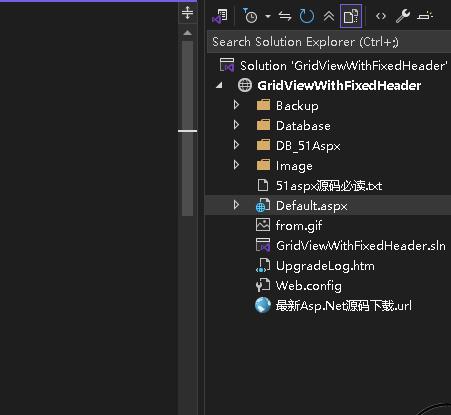Click the Database folder icon

coord(263,125)
